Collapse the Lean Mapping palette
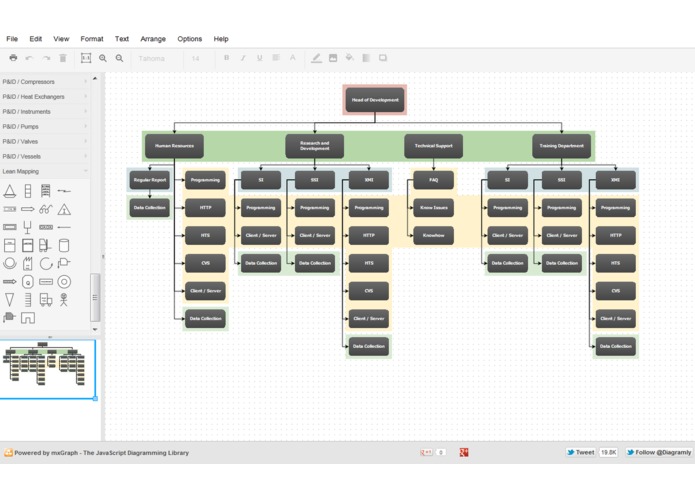Screen dimensions: 695x494 click(45, 171)
